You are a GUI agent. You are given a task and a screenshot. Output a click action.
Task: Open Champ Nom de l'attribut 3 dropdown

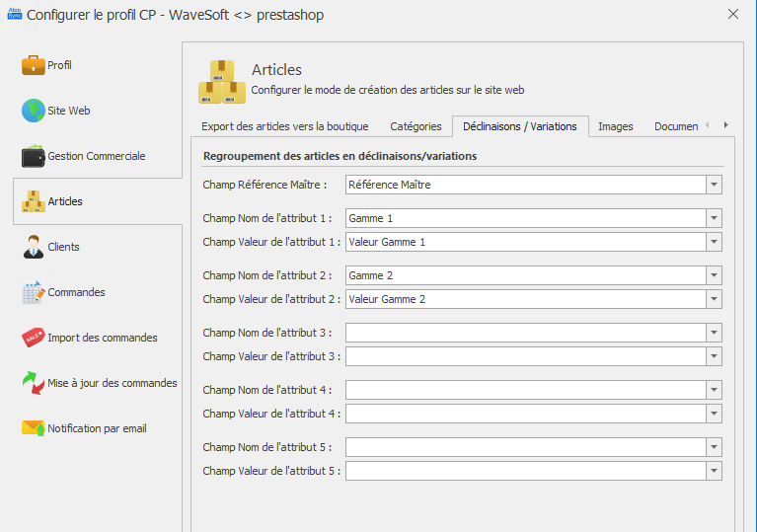pyautogui.click(x=714, y=333)
